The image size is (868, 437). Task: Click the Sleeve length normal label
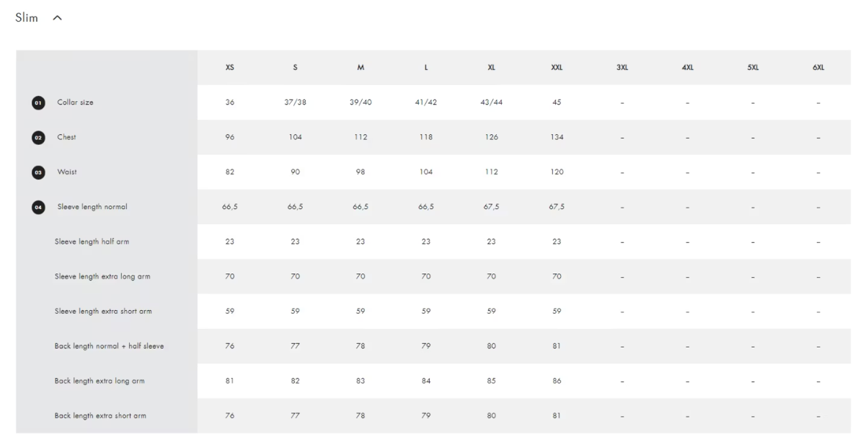92,207
